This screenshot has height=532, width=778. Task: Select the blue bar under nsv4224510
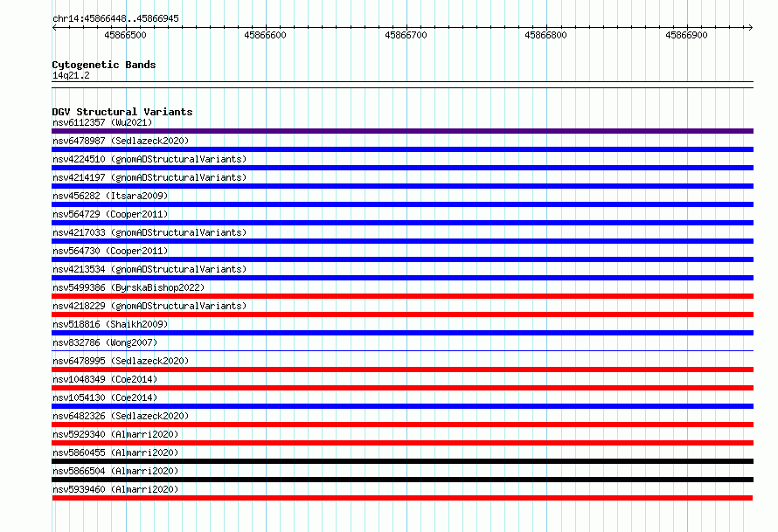(402, 168)
